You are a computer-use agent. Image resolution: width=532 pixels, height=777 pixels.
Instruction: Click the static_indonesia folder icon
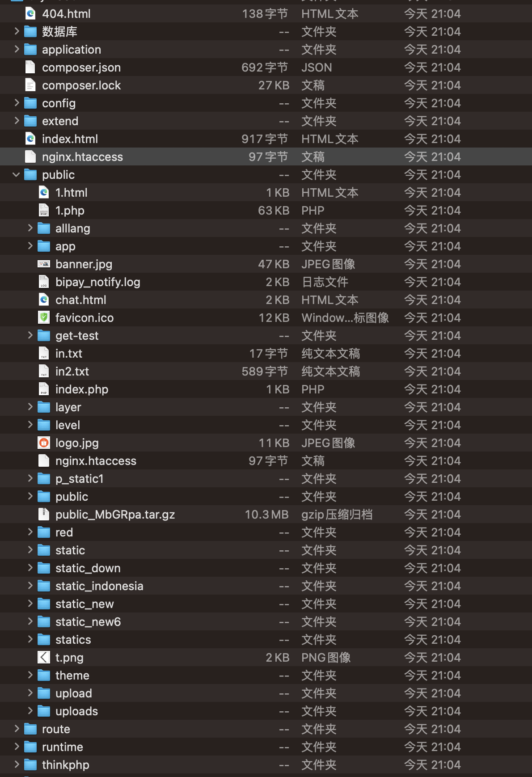point(44,586)
